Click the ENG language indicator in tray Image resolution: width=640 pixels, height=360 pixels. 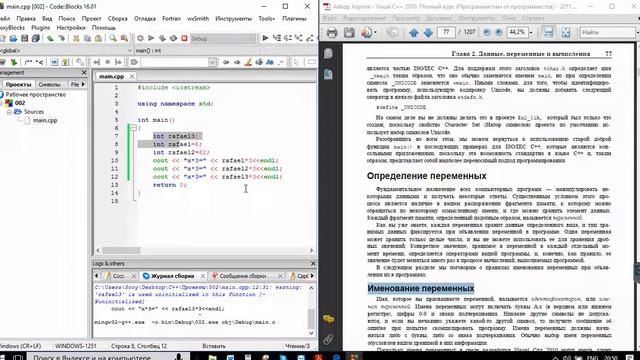tap(593, 358)
